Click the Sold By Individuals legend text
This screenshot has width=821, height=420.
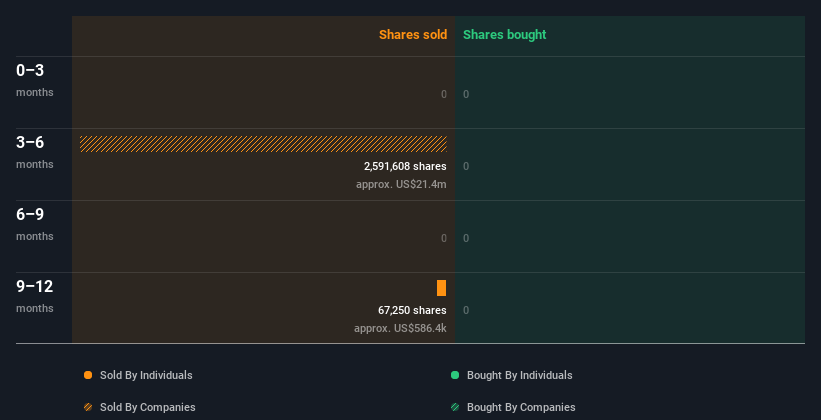coord(146,375)
